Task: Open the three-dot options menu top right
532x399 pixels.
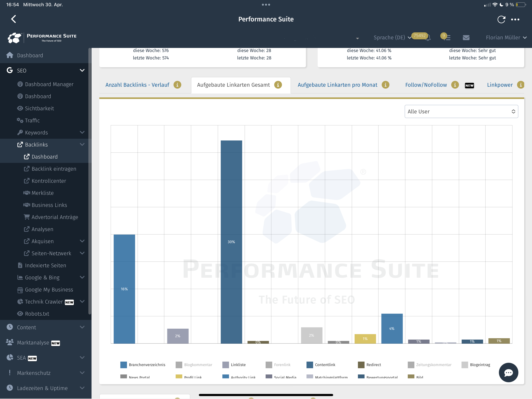Action: (515, 19)
